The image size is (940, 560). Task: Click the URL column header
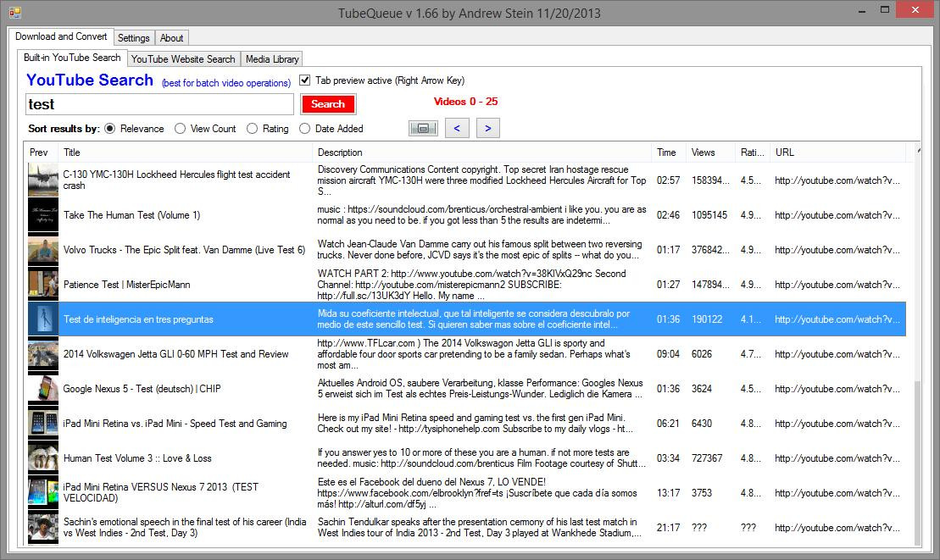click(838, 152)
